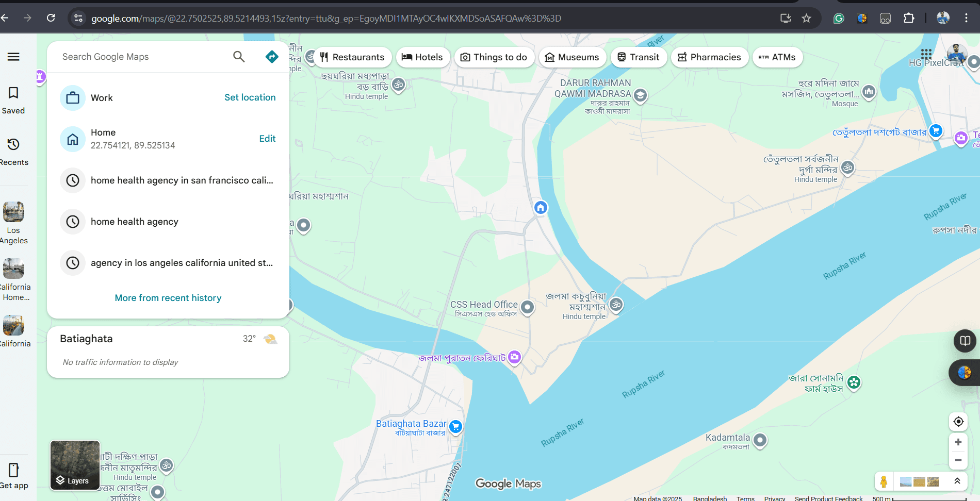Click the search magnifier icon

pyautogui.click(x=239, y=57)
